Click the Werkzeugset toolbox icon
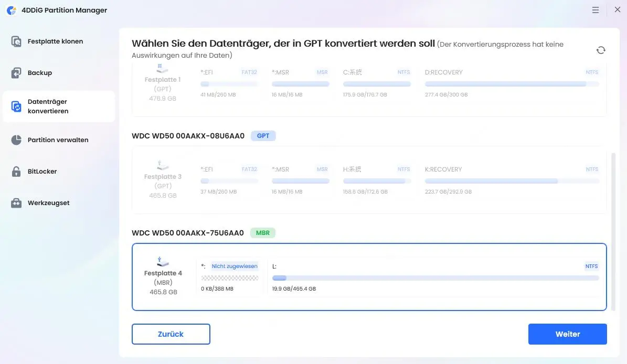The image size is (627, 364). pos(16,203)
